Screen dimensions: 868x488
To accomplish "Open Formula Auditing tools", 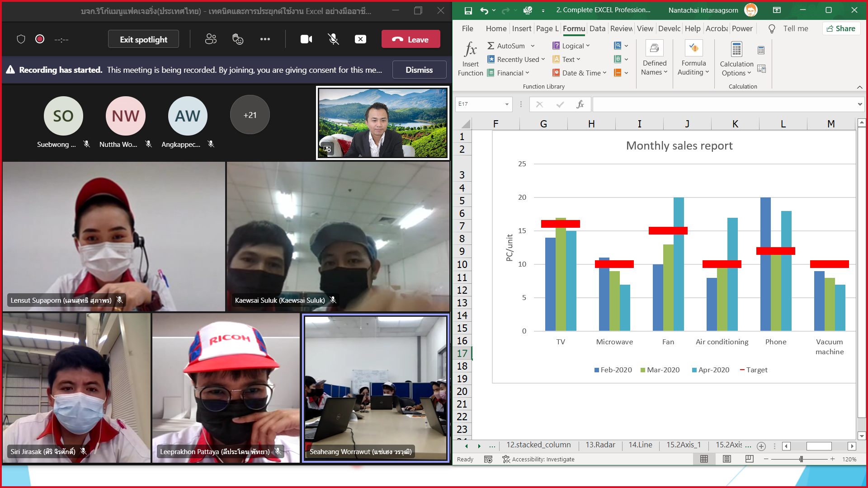I will coord(693,59).
